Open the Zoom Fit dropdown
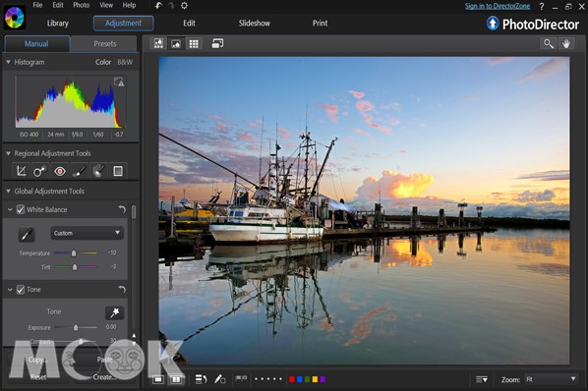Viewport: 588px width, 391px height. (x=551, y=379)
